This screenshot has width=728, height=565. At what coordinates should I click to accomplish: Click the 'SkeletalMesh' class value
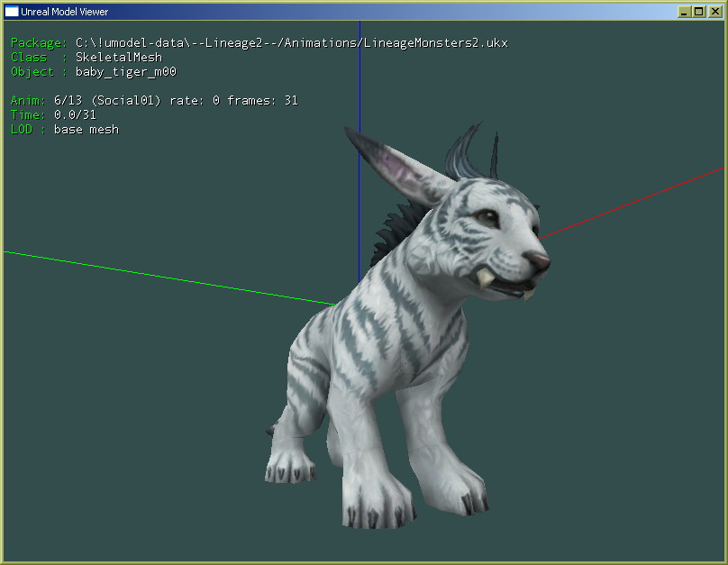coord(119,57)
